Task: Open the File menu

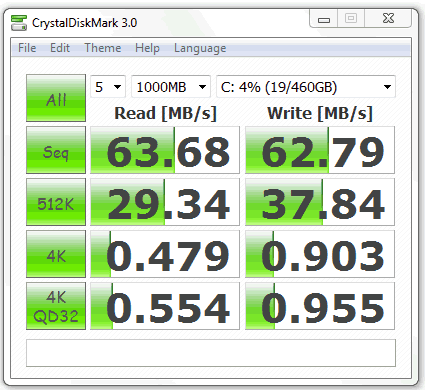Action: point(27,48)
